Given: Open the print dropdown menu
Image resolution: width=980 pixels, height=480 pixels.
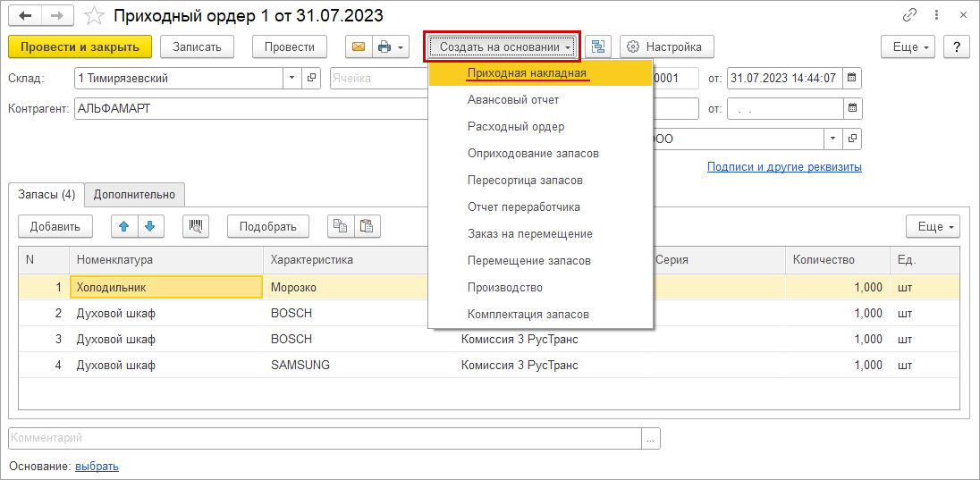Looking at the screenshot, I should tap(390, 46).
